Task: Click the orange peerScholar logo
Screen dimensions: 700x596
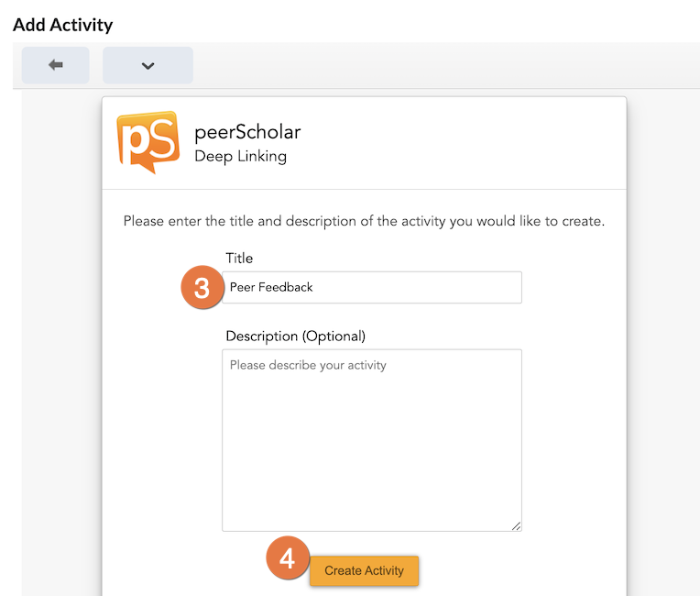Action: [148, 141]
